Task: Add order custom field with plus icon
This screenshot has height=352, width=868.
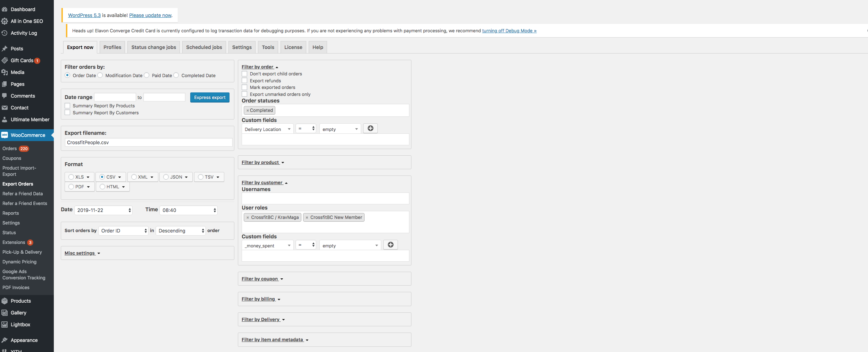Action: [370, 129]
